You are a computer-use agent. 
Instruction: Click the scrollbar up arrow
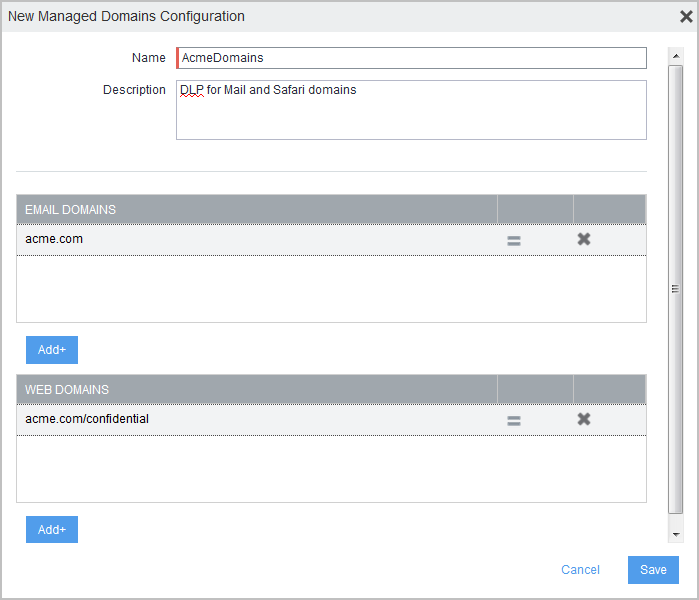pyautogui.click(x=676, y=56)
